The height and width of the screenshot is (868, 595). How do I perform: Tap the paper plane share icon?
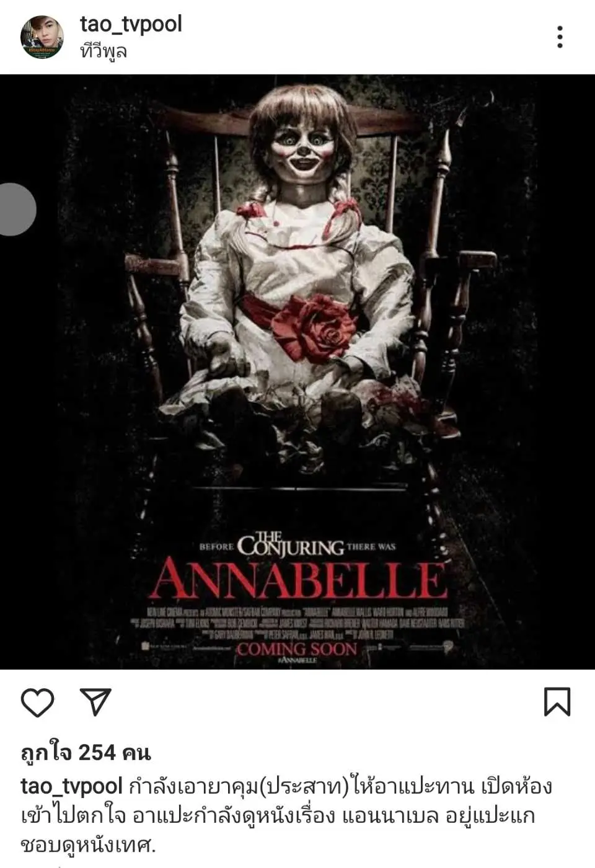point(96,701)
